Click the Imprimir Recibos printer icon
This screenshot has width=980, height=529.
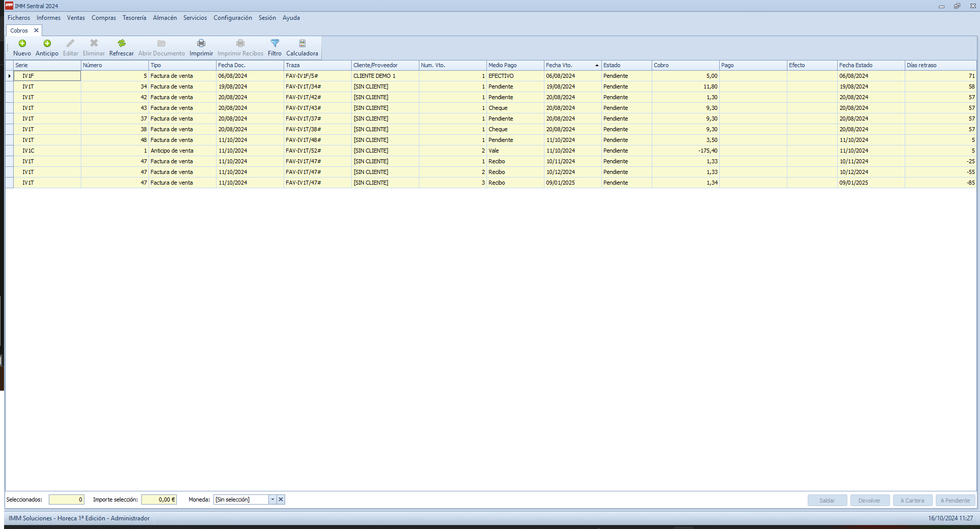(x=240, y=43)
